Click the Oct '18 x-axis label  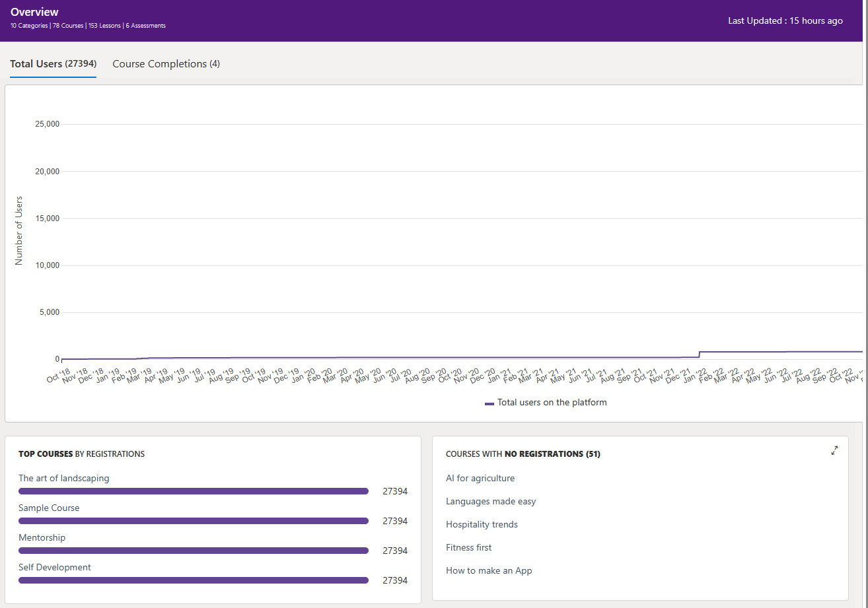tap(58, 377)
